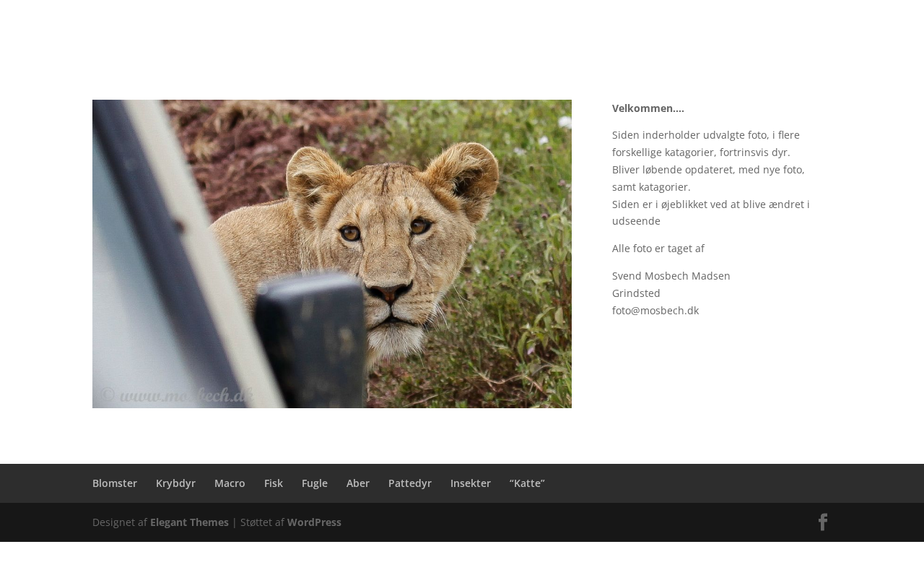Click the www.mosbech.dk watermark on photo

click(x=177, y=395)
